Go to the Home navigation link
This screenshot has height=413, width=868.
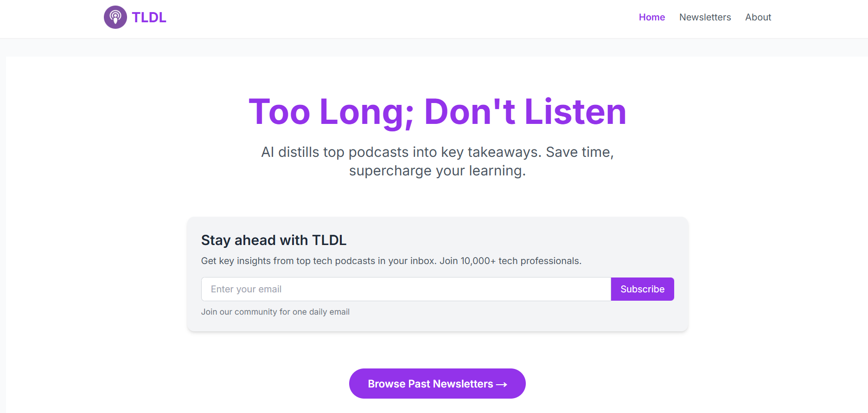(x=651, y=17)
